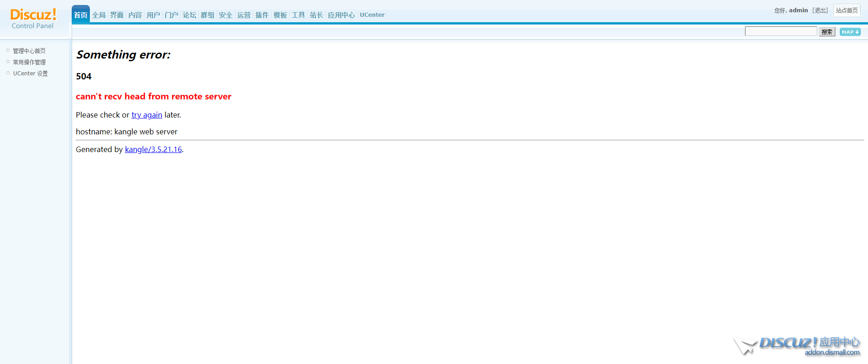Open the 界面 menu tab

[x=117, y=15]
